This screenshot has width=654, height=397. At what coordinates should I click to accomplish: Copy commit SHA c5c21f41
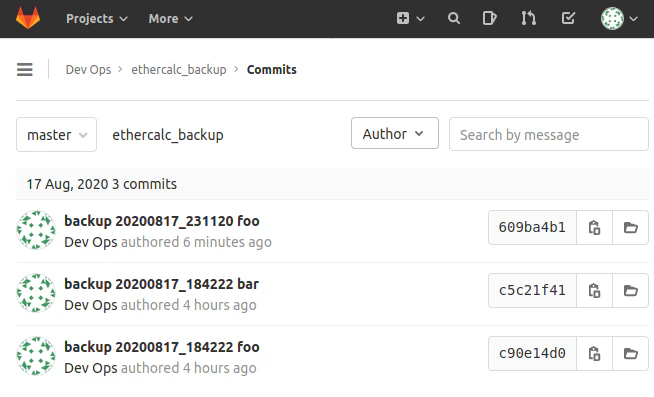[594, 291]
